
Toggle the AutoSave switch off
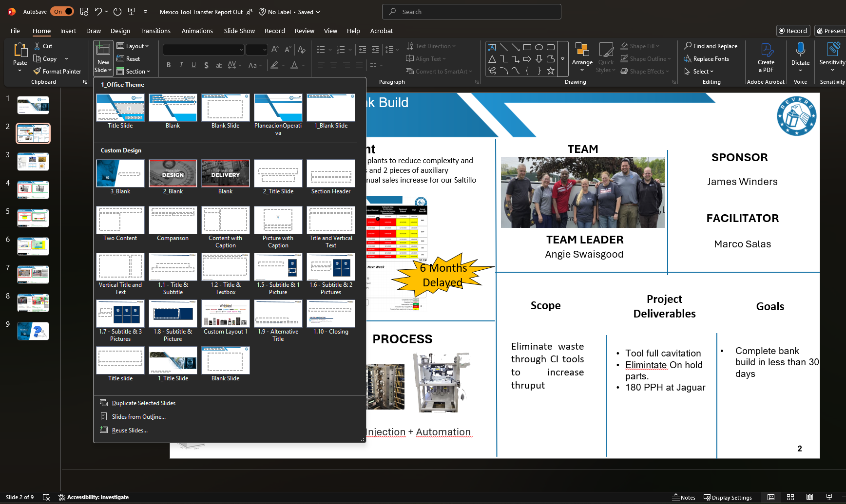tap(62, 12)
